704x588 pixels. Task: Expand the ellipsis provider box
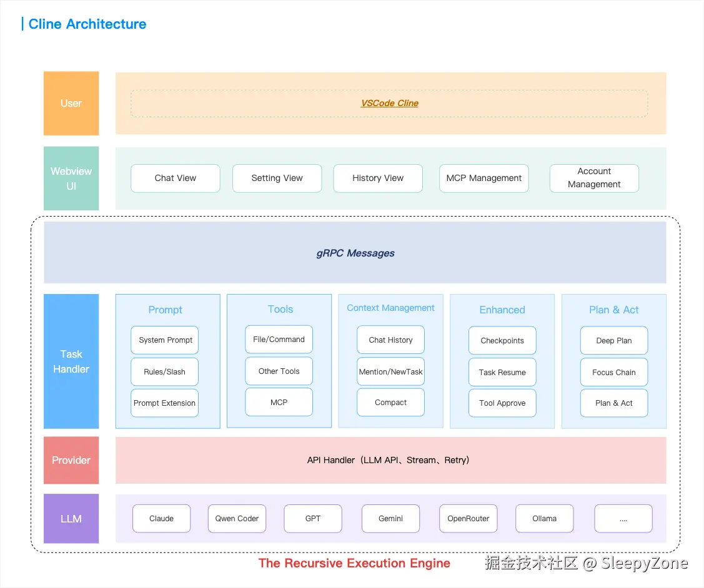(623, 518)
